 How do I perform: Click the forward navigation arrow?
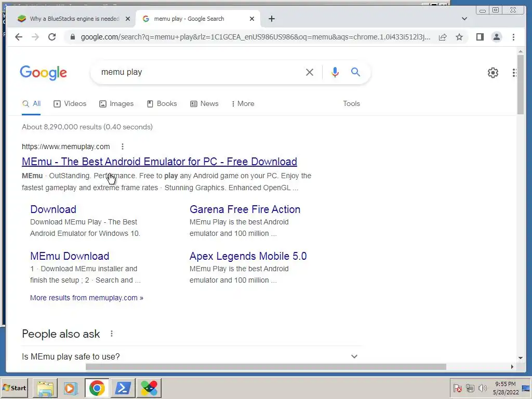[x=35, y=37]
